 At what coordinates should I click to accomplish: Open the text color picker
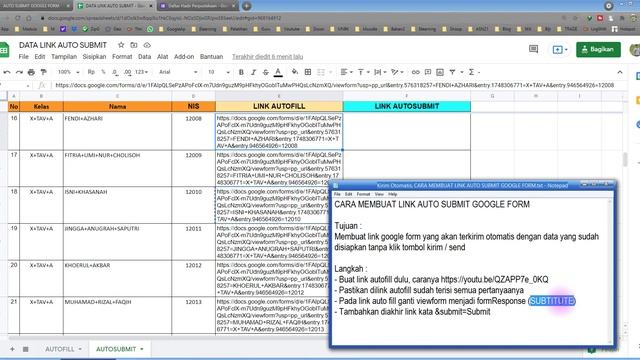coord(278,72)
